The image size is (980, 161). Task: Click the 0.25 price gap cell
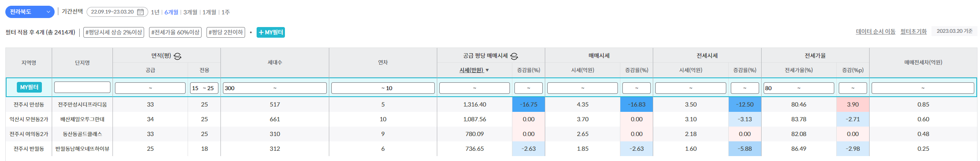pos(923,149)
